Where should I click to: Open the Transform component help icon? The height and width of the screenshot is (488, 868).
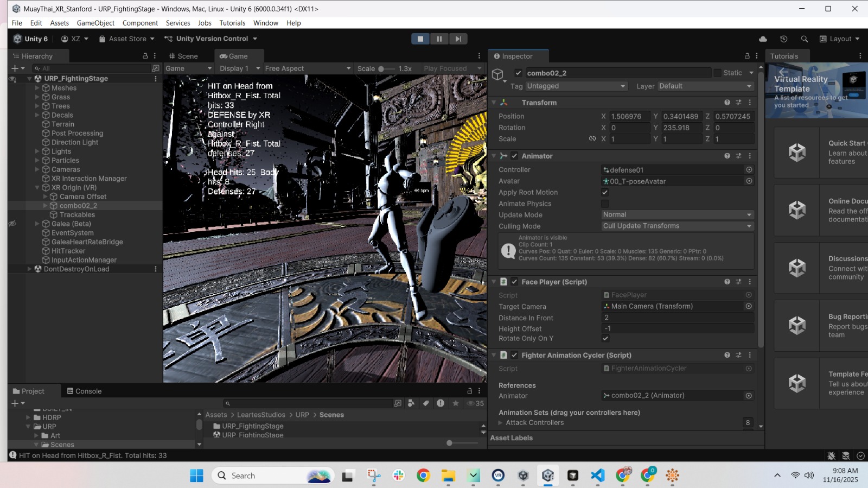(727, 103)
